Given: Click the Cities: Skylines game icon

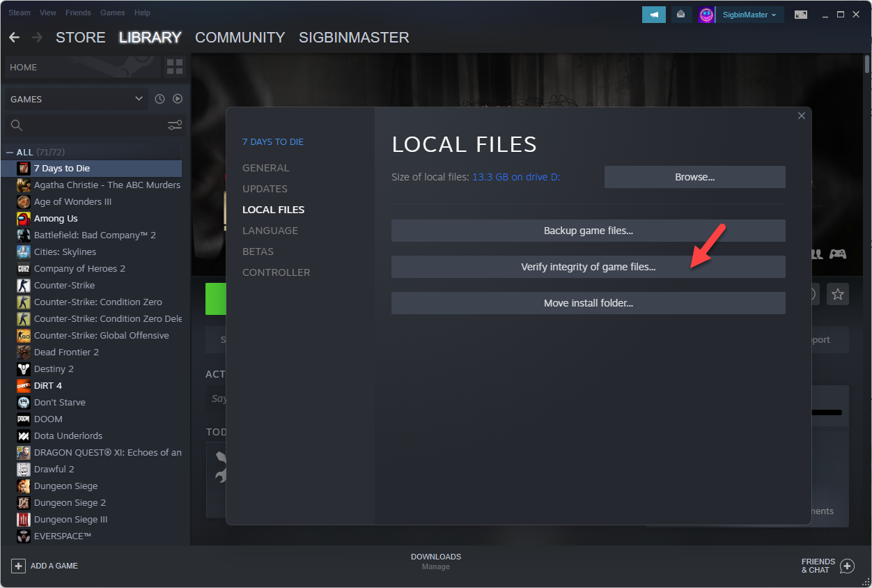Looking at the screenshot, I should [x=23, y=252].
